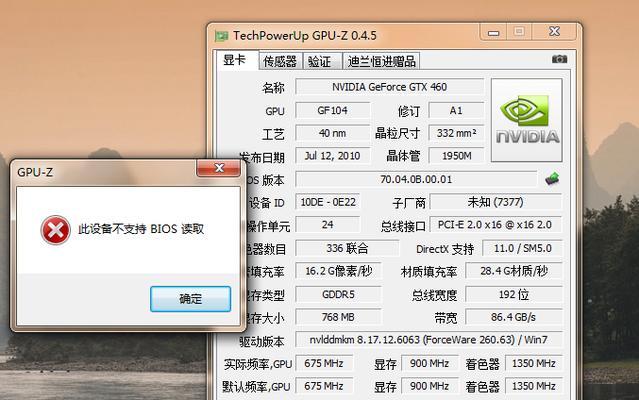The width and height of the screenshot is (639, 400).
Task: Click the TechPowerUp GPU-Z 0.4.5 title text
Action: click(x=305, y=36)
